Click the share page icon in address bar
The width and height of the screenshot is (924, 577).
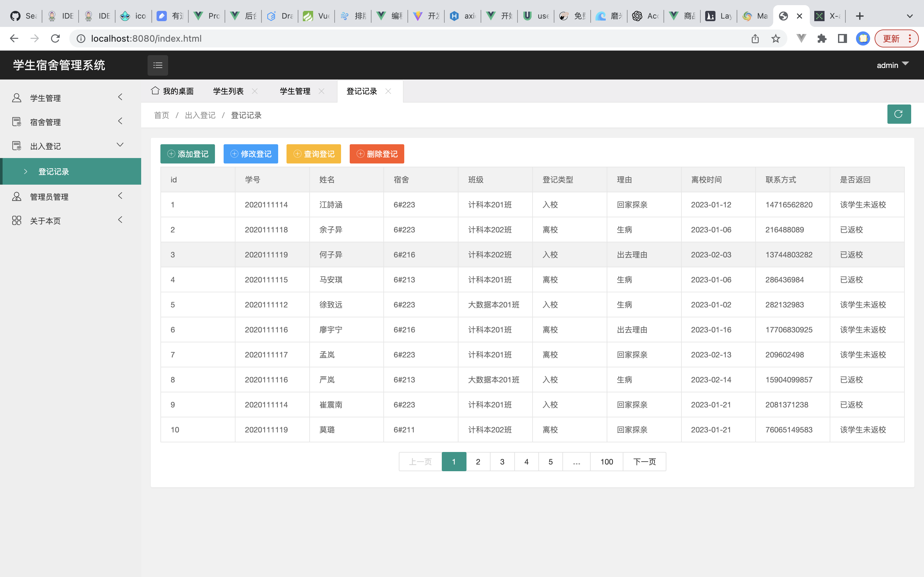755,38
